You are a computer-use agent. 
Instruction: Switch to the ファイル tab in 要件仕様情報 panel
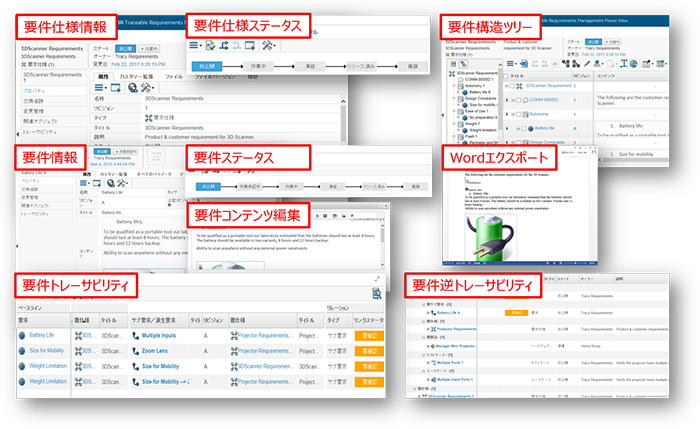174,77
